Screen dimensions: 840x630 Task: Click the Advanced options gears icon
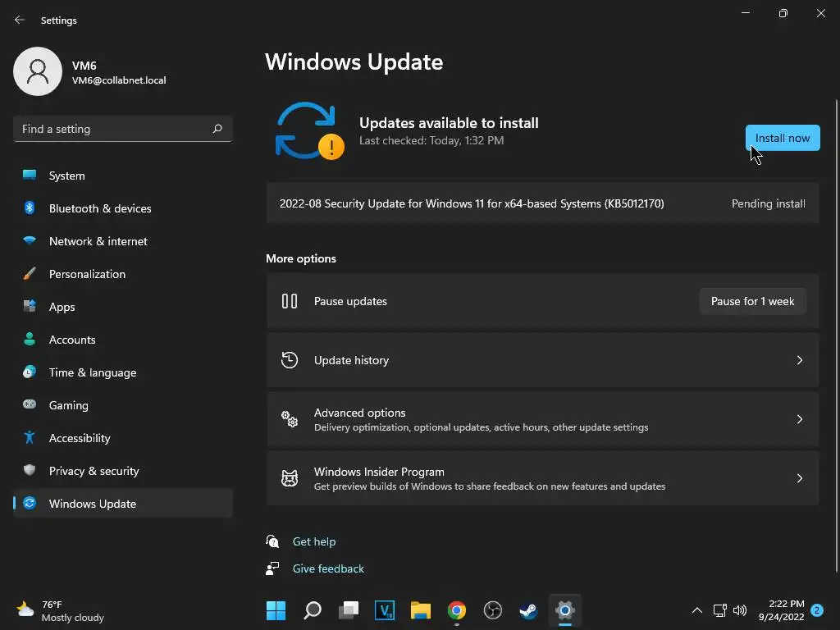pyautogui.click(x=290, y=419)
